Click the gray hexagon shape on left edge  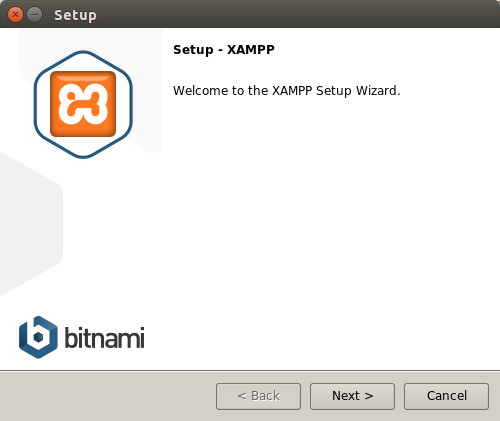coord(30,223)
